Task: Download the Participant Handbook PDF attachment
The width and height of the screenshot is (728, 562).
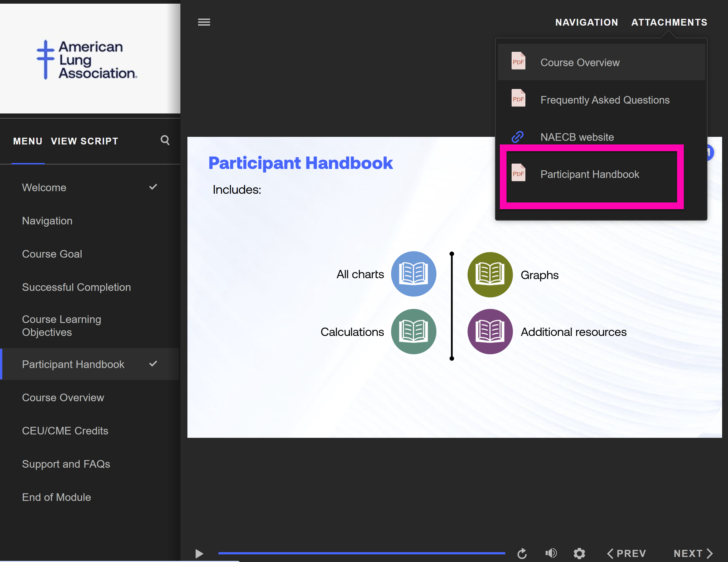Action: pos(589,174)
